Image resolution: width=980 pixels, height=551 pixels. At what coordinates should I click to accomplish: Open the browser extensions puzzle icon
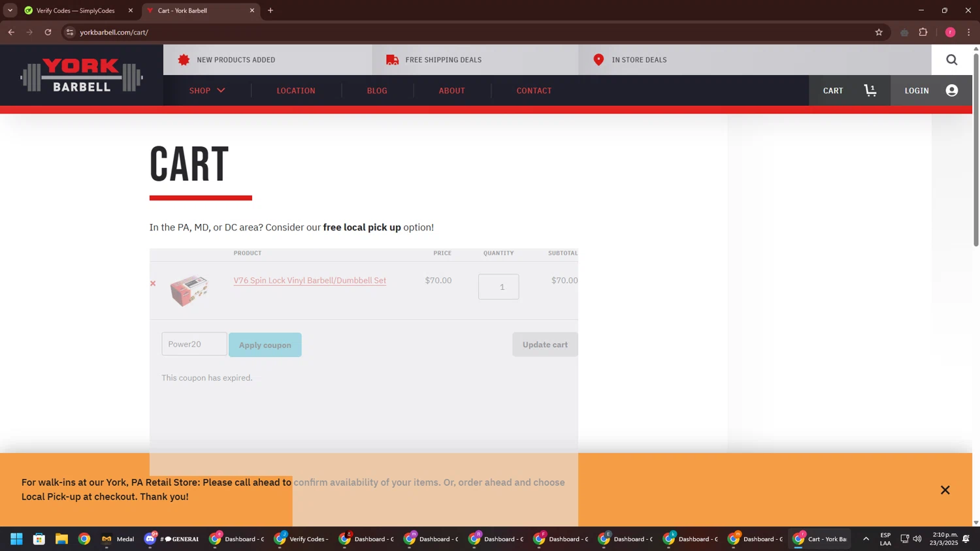point(923,32)
